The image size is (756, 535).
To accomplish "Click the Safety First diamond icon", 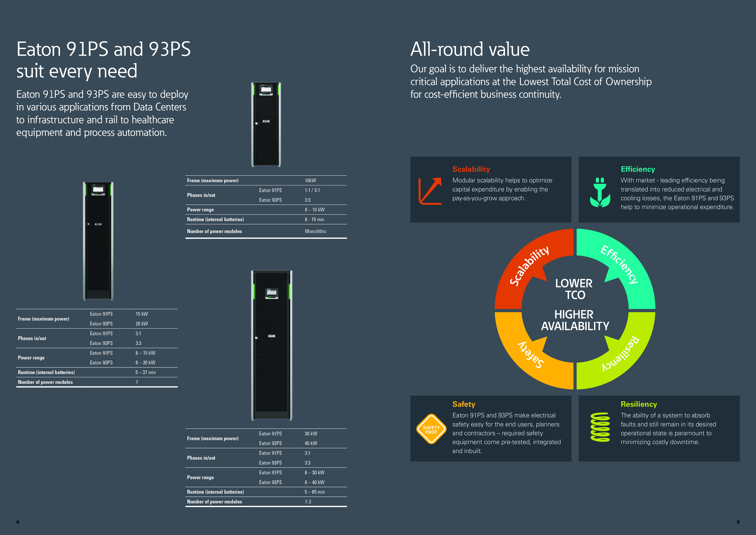I will 431,429.
